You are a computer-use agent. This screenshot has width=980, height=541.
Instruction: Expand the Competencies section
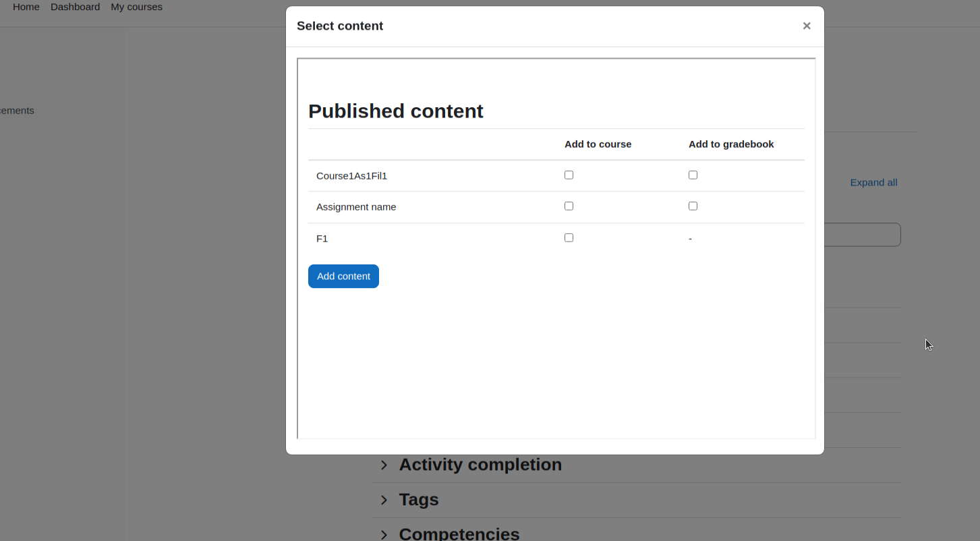449,533
